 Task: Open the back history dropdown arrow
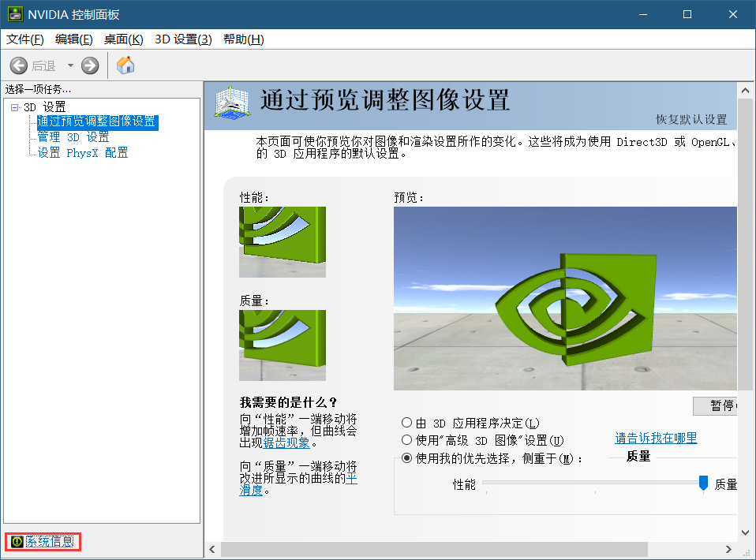[x=70, y=65]
